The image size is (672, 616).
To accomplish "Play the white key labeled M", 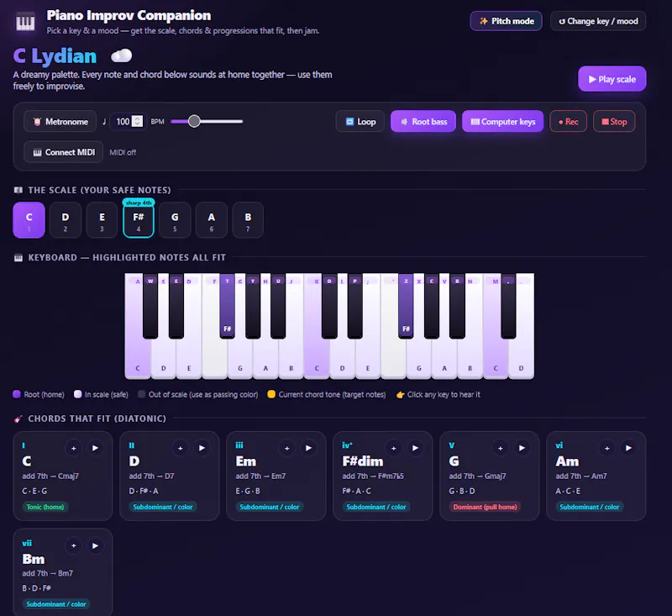I will click(x=496, y=358).
